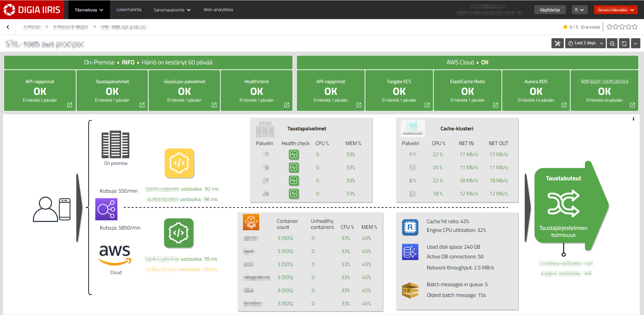Click 'Active DB connections: 50' text

pos(455,257)
